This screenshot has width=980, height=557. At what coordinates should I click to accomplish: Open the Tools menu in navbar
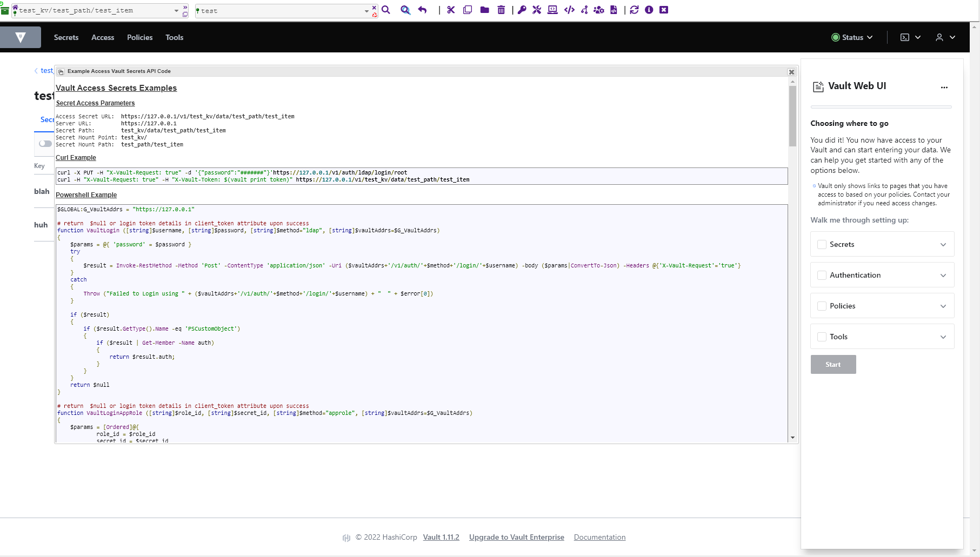coord(174,37)
